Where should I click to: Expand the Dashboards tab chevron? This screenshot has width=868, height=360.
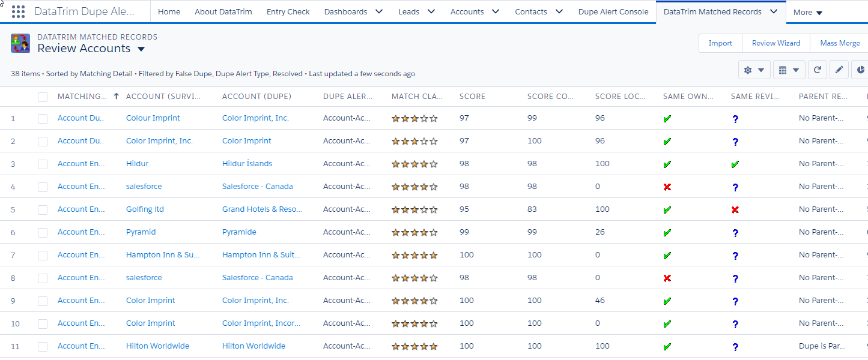(x=378, y=11)
